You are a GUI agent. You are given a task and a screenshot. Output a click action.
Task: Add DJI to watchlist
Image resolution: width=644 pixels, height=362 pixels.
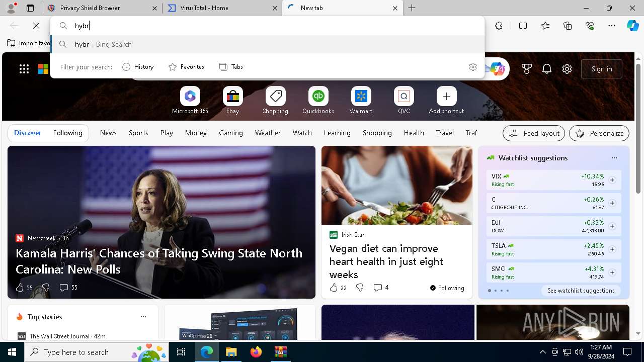click(612, 226)
